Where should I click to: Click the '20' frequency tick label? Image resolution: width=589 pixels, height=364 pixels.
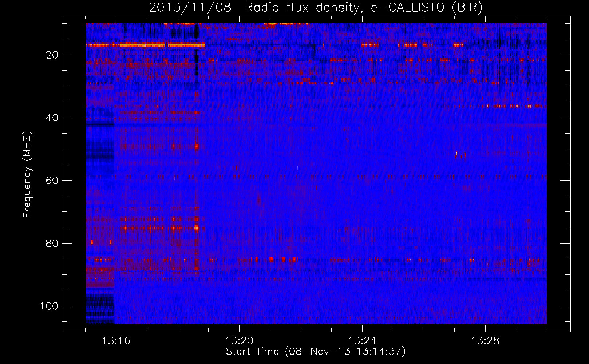click(52, 55)
